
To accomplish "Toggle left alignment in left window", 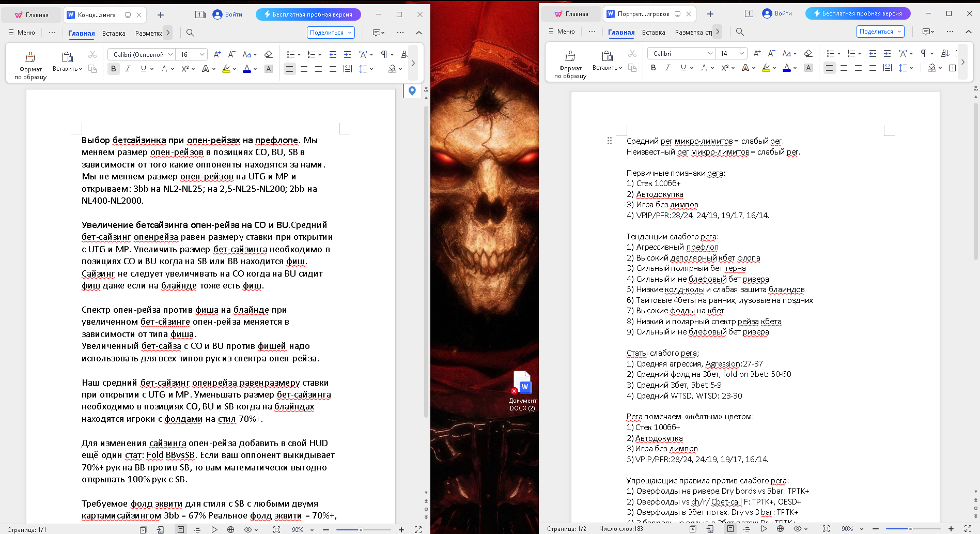I will [289, 69].
